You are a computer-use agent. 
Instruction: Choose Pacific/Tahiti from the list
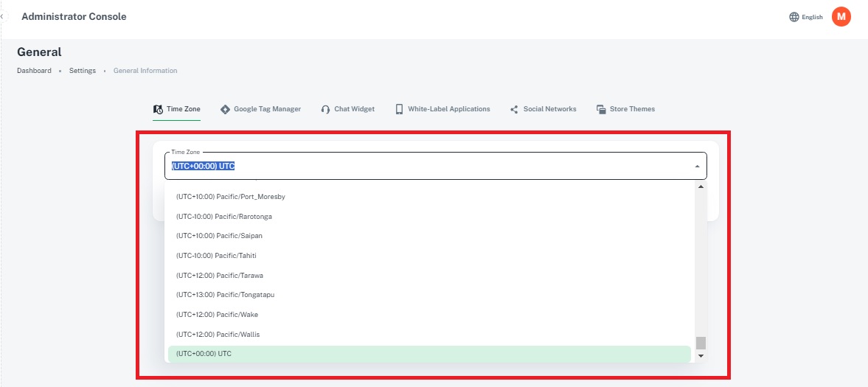pos(216,256)
